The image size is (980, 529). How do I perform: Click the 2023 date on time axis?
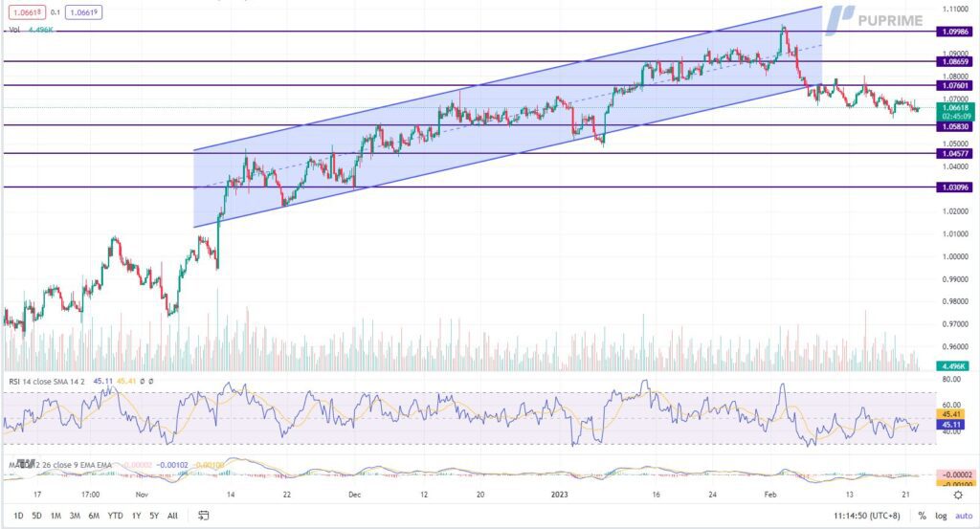click(x=559, y=495)
